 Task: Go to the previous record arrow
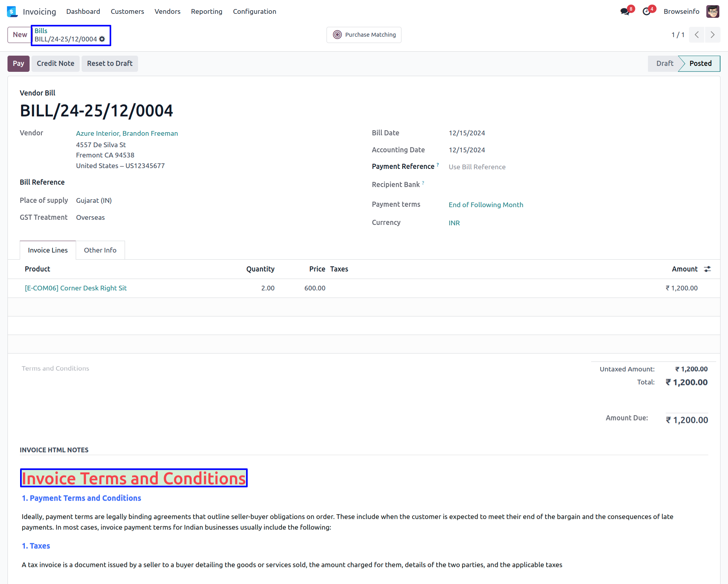[697, 35]
